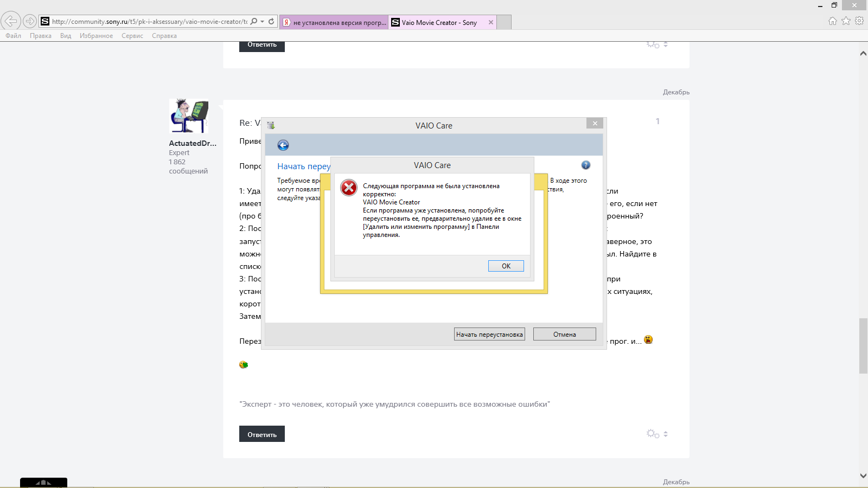Click the lower Ответить reply button

pyautogui.click(x=262, y=434)
